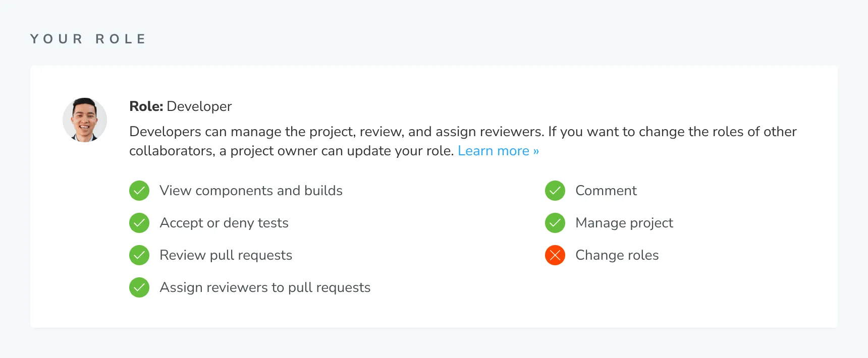The width and height of the screenshot is (868, 358).
Task: Click "Assign reviewers to pull requests" text
Action: pos(265,287)
